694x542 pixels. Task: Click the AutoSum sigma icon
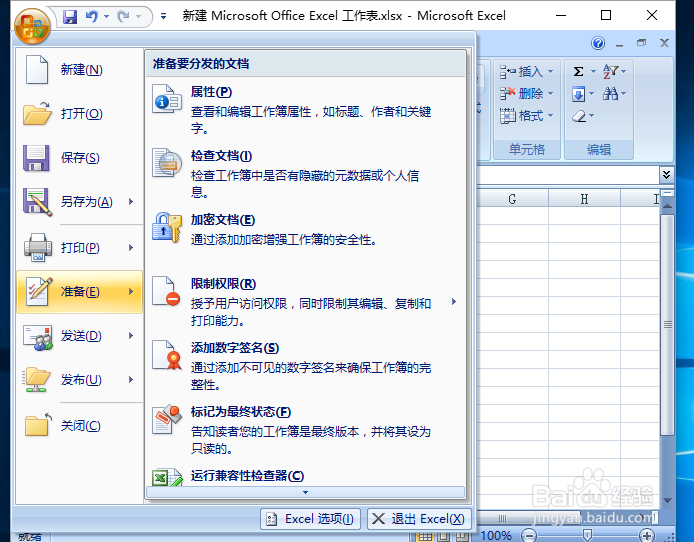tap(578, 71)
